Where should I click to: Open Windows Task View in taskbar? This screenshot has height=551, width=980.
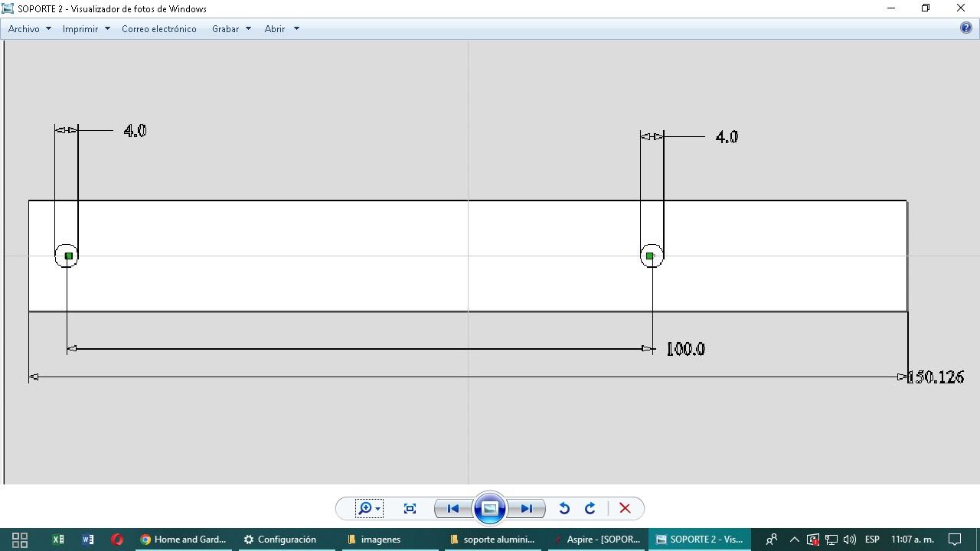[20, 540]
